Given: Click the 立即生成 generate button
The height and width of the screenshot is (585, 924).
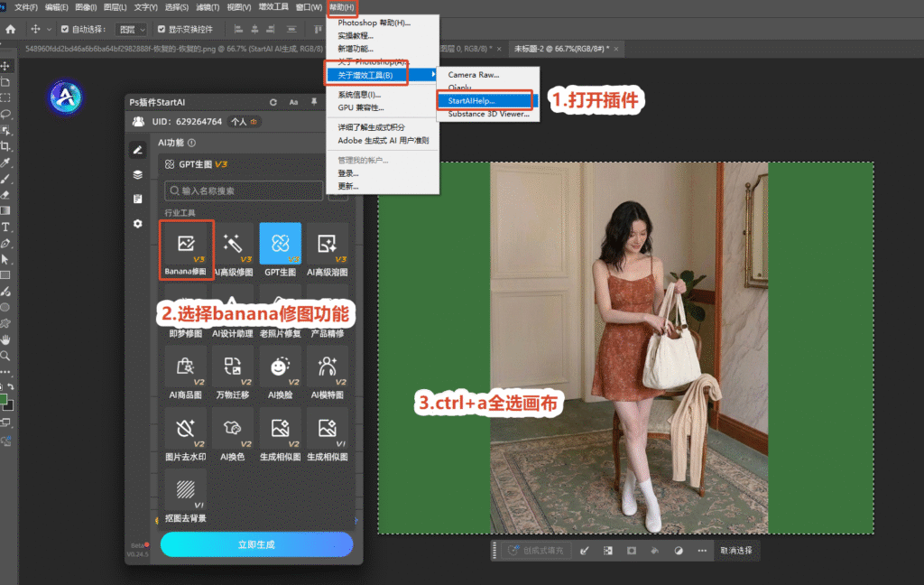Looking at the screenshot, I should [x=256, y=544].
